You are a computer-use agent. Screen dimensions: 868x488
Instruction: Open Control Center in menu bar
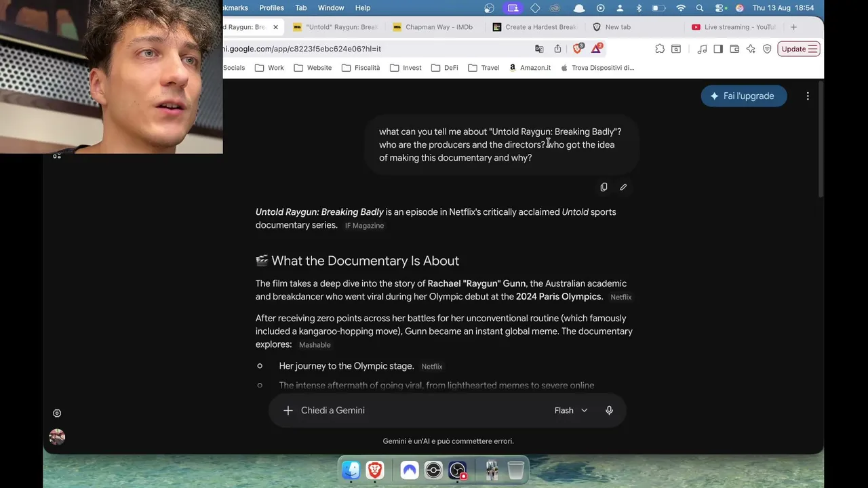coord(719,8)
